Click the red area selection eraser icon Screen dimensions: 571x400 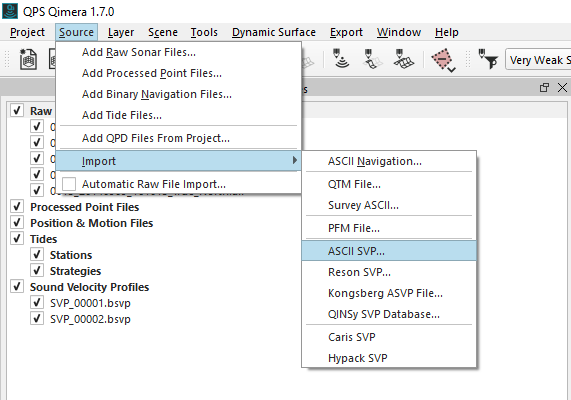point(441,58)
